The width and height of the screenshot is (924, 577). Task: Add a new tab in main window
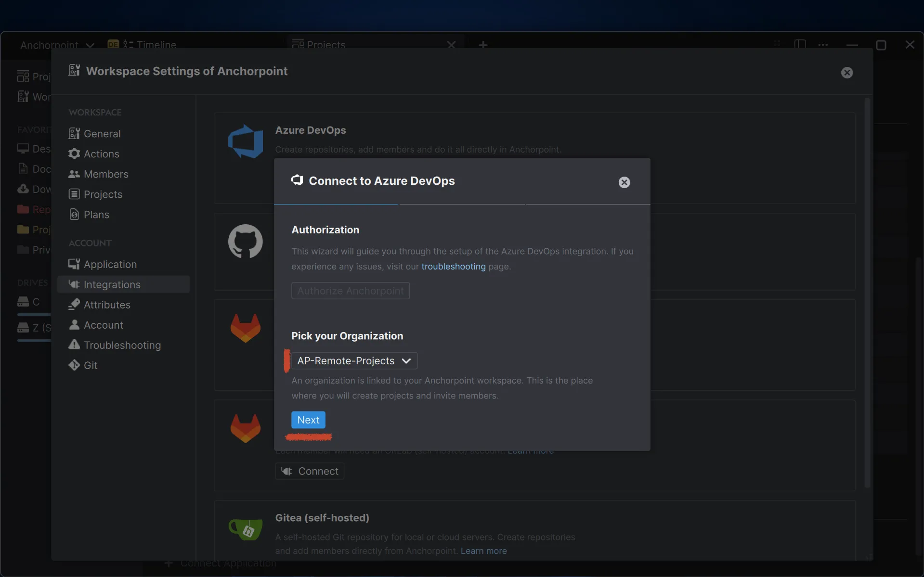483,45
